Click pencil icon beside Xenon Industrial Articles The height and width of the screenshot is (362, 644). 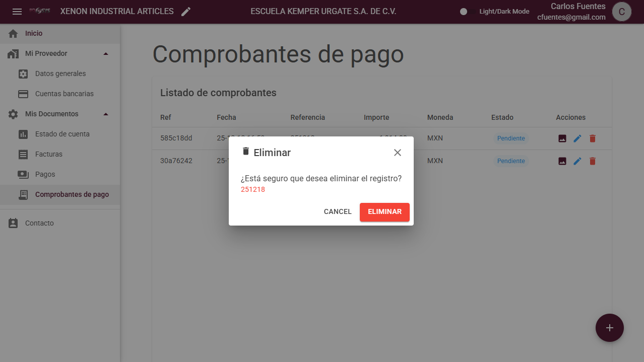coord(186,12)
